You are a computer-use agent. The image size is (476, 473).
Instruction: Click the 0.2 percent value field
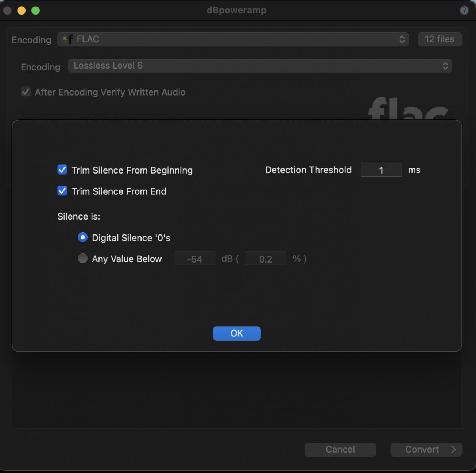tap(266, 259)
